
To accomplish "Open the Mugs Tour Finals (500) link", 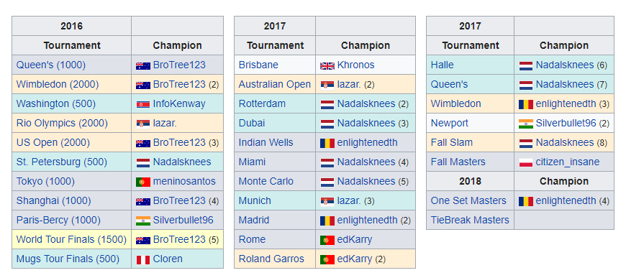I will pyautogui.click(x=68, y=259).
